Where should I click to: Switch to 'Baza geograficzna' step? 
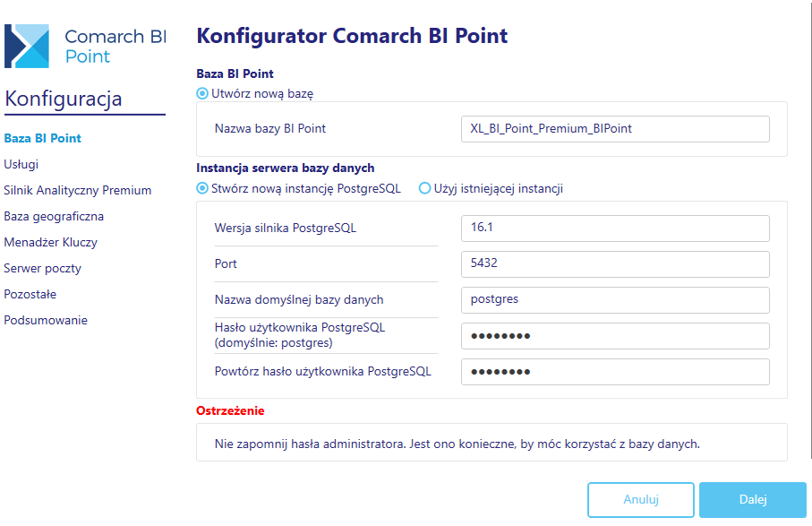(x=54, y=216)
